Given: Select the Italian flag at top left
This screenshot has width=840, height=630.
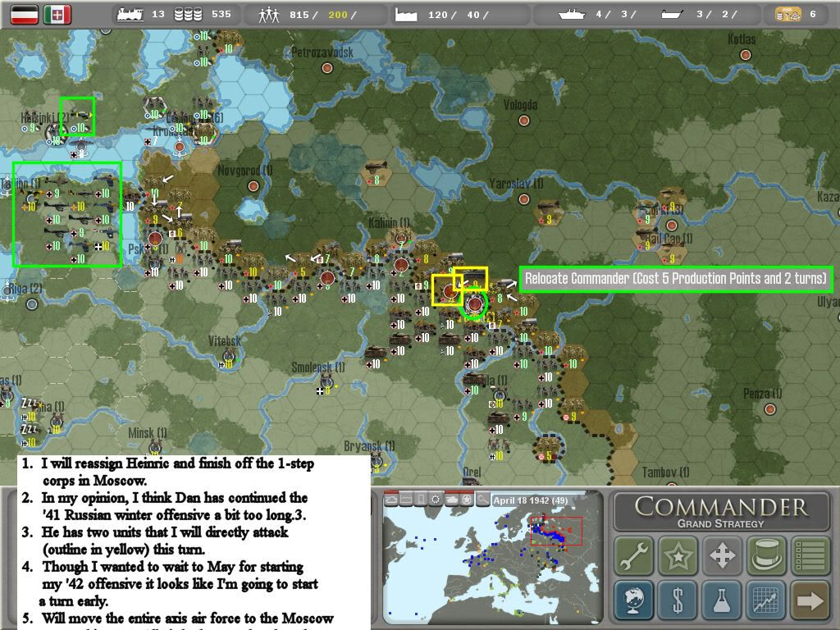Looking at the screenshot, I should [x=57, y=14].
